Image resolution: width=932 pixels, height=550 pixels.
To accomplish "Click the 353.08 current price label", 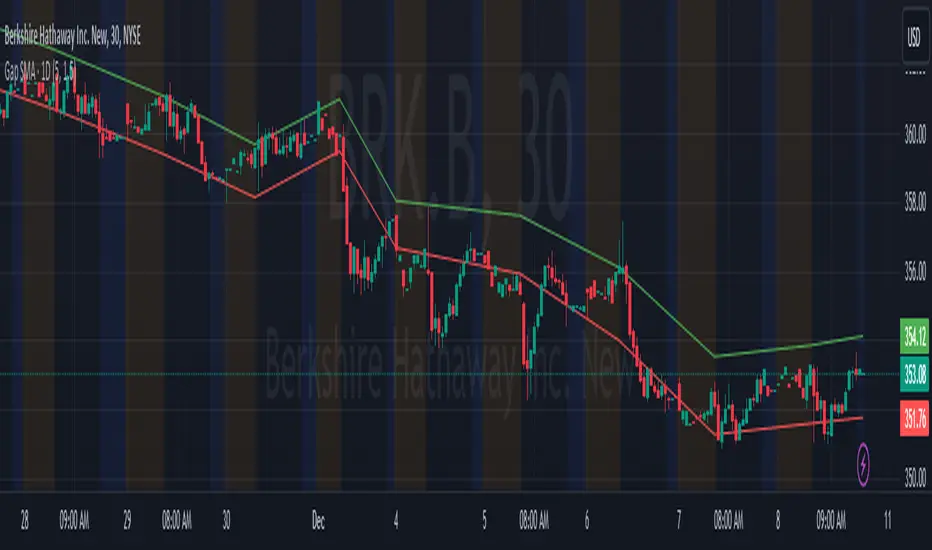I will click(x=914, y=375).
